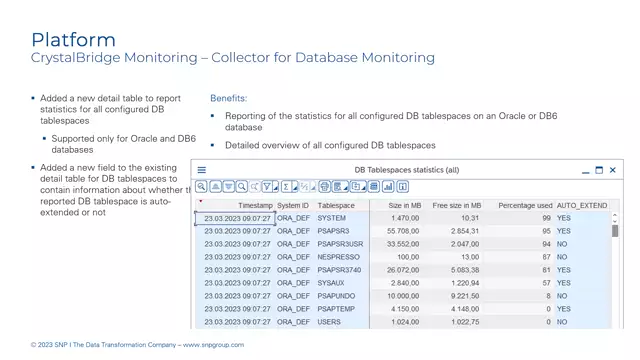Click the Find Next icon

(255, 187)
